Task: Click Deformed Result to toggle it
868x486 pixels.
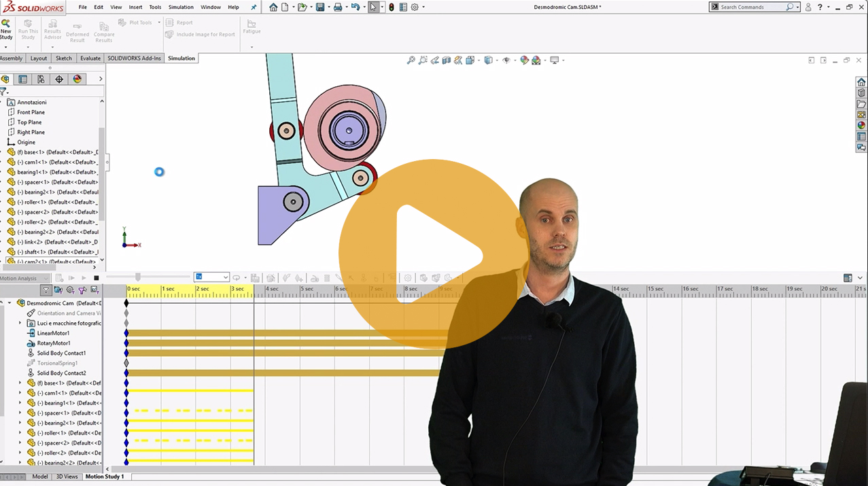Action: 77,31
